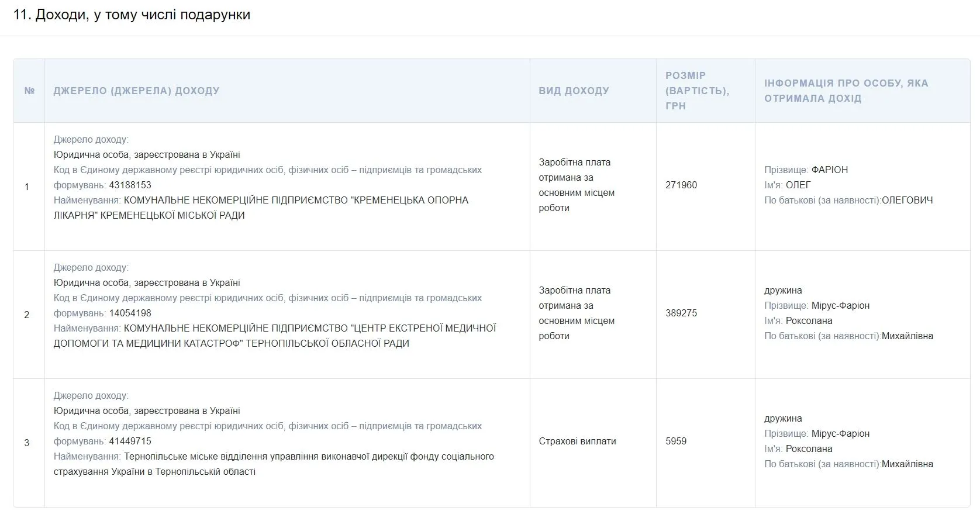Screen dimensions: 980x521
Task: Click 'дружина' label in row 3
Action: tap(783, 418)
